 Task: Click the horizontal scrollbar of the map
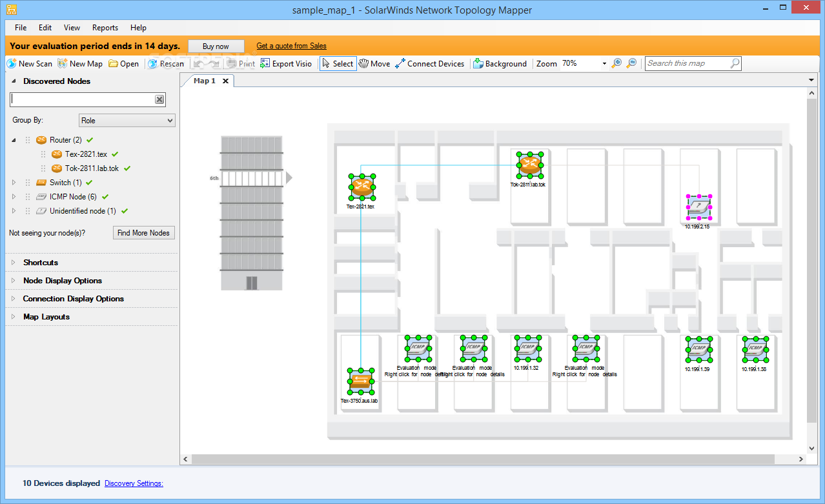(x=482, y=459)
